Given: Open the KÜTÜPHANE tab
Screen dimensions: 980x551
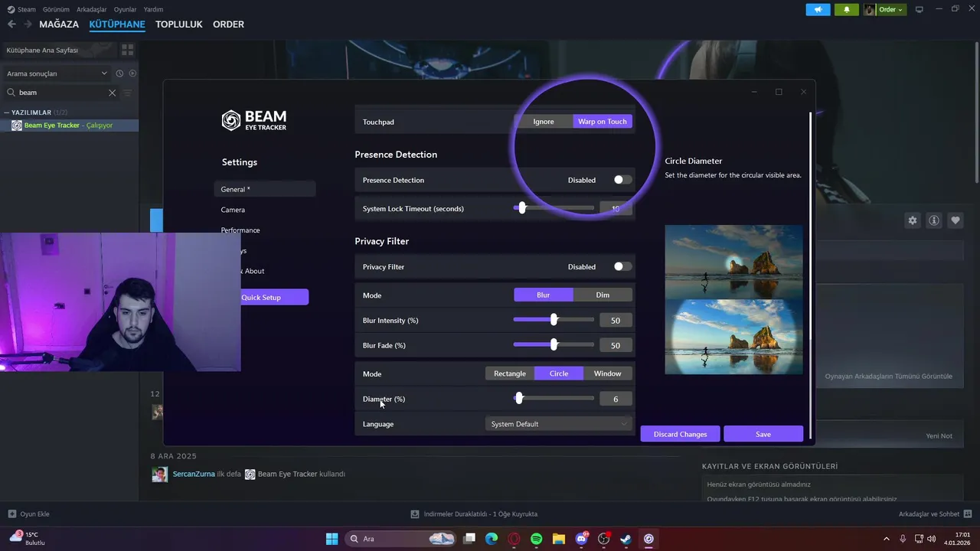Looking at the screenshot, I should 117,24.
